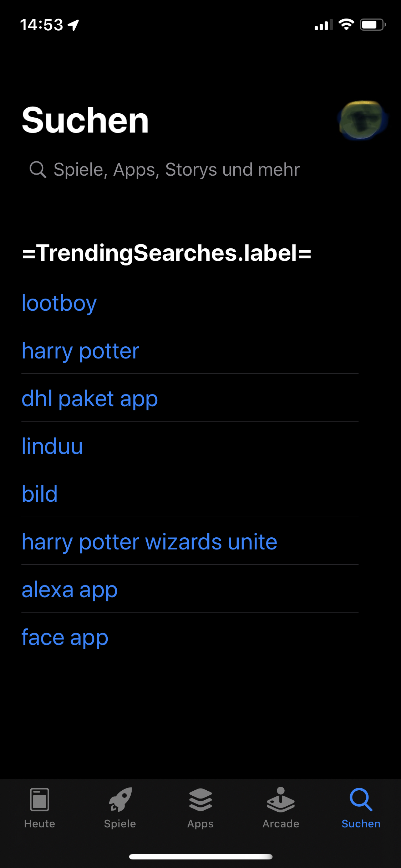Open alexa app search suggestion
Viewport: 401px width, 868px height.
click(x=70, y=590)
